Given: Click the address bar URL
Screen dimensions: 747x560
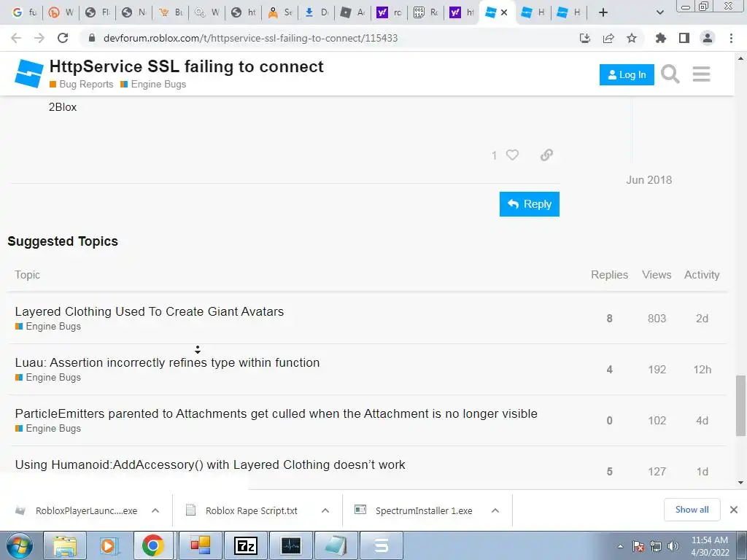Looking at the screenshot, I should tap(250, 38).
